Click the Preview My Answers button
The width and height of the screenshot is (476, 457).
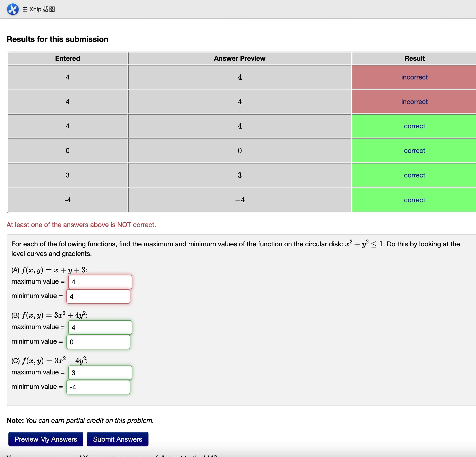coord(46,439)
